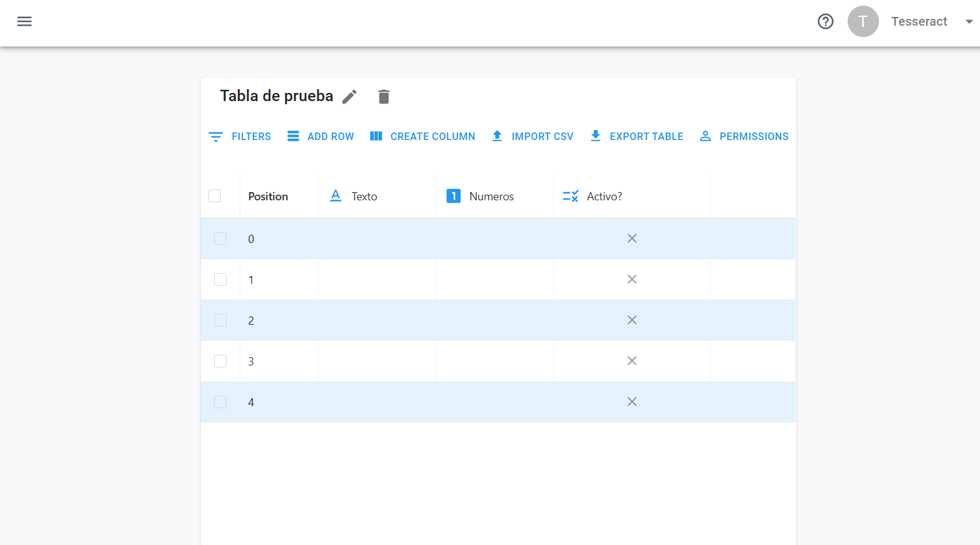Delete the table using trash icon
This screenshot has height=545, width=980.
pyautogui.click(x=384, y=97)
